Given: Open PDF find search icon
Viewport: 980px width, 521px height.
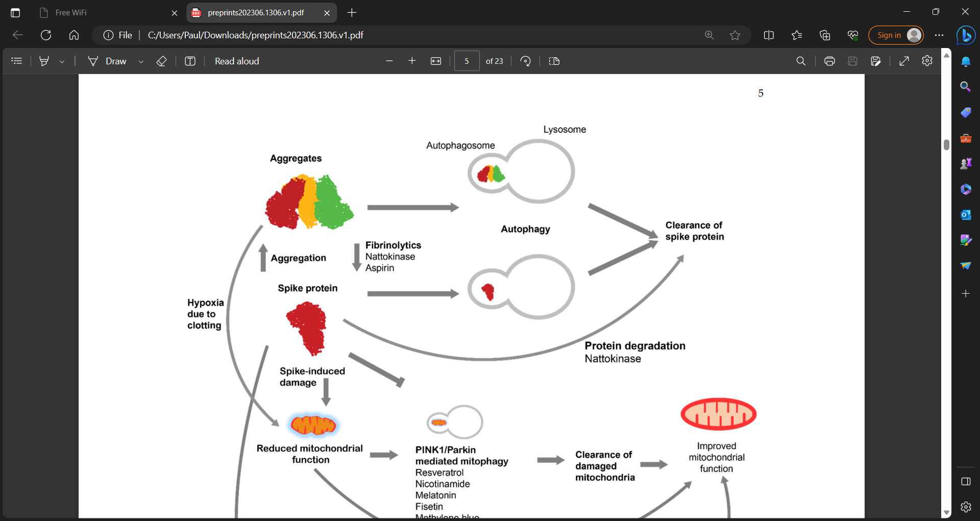Looking at the screenshot, I should tap(801, 61).
